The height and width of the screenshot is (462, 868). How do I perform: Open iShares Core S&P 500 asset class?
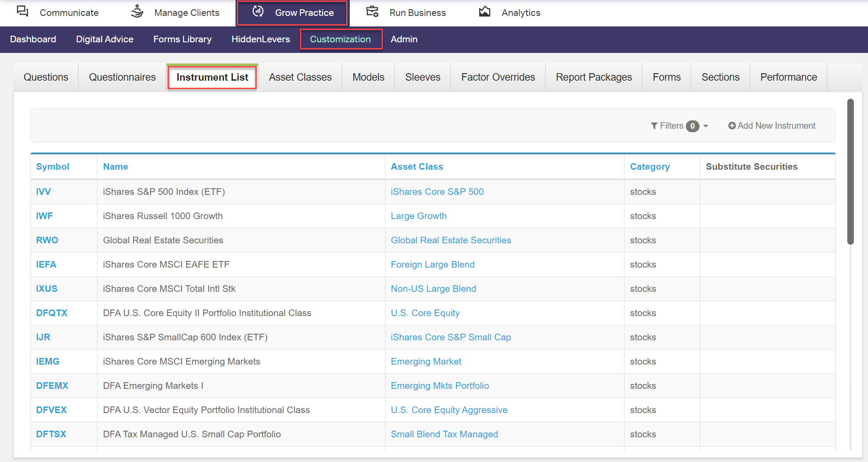point(437,192)
